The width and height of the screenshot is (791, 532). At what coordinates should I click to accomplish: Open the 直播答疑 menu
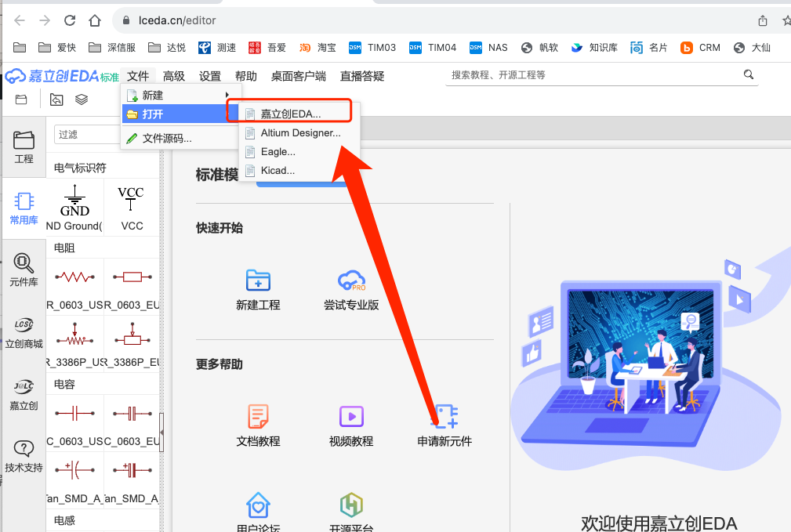click(362, 76)
